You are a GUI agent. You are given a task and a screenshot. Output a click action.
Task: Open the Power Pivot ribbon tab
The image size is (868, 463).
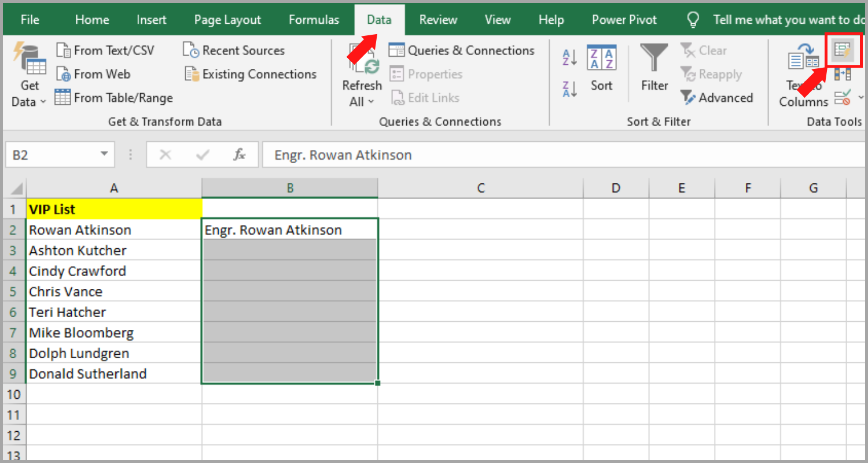pyautogui.click(x=624, y=19)
